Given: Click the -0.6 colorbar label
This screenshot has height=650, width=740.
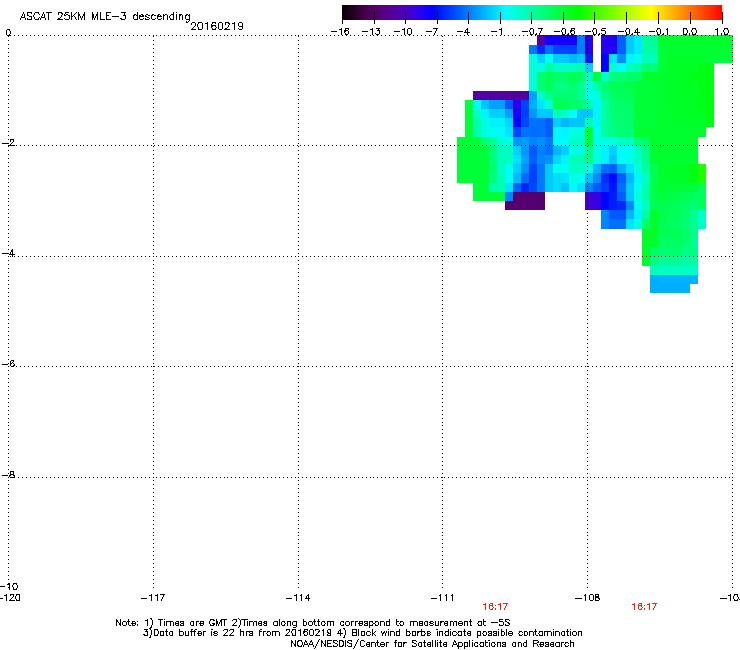Looking at the screenshot, I should point(564,32).
